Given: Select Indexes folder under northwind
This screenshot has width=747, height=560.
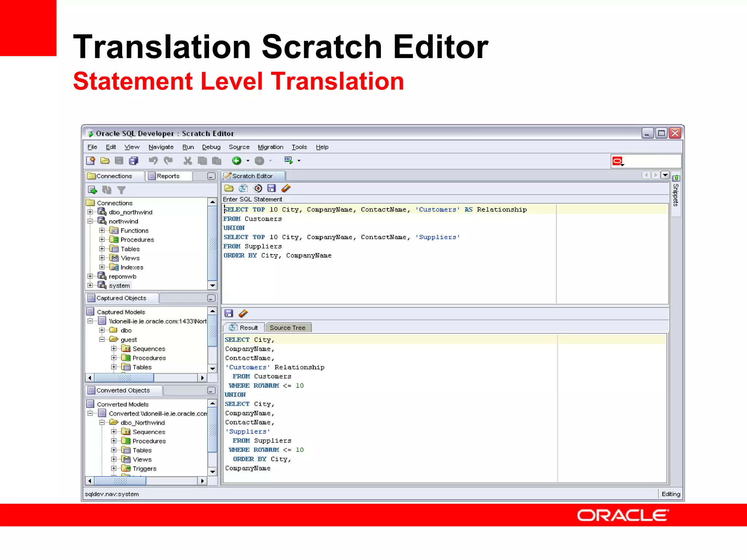Looking at the screenshot, I should click(132, 267).
